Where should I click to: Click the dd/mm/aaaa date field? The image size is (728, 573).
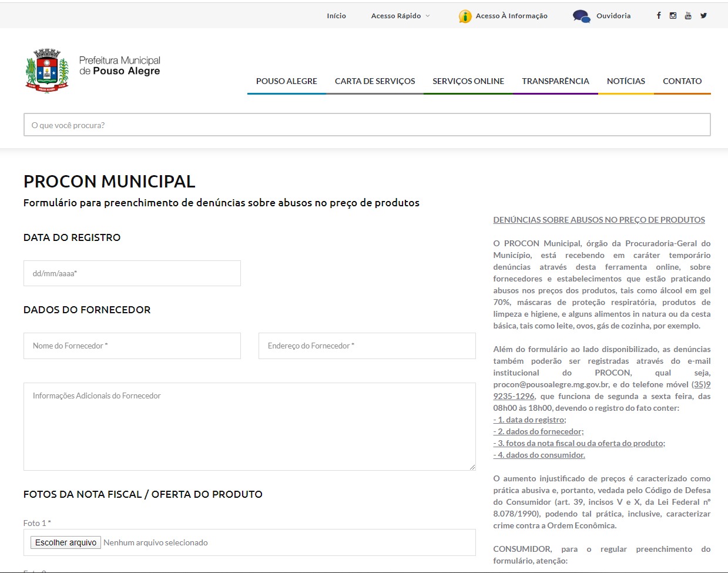pyautogui.click(x=132, y=273)
